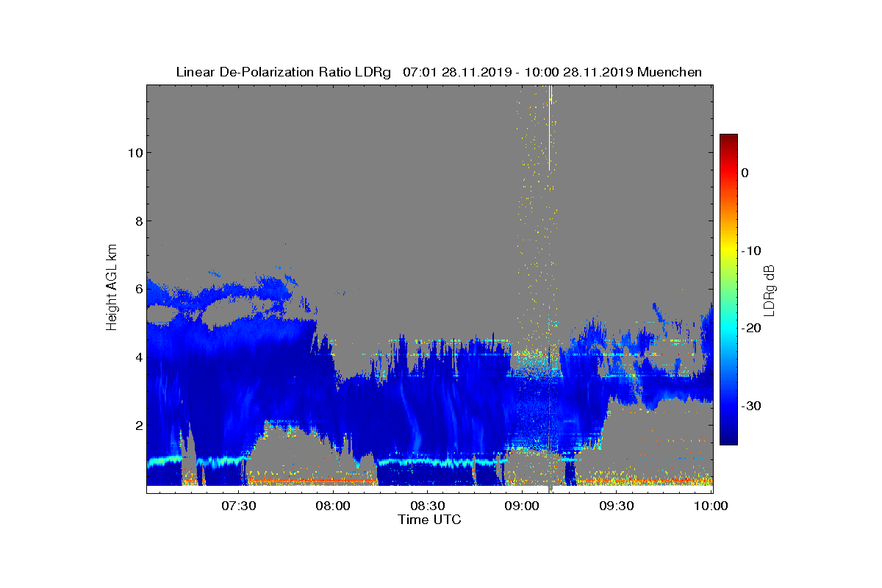
Task: Click the 'Time UTC' axis label
Action: point(430,520)
